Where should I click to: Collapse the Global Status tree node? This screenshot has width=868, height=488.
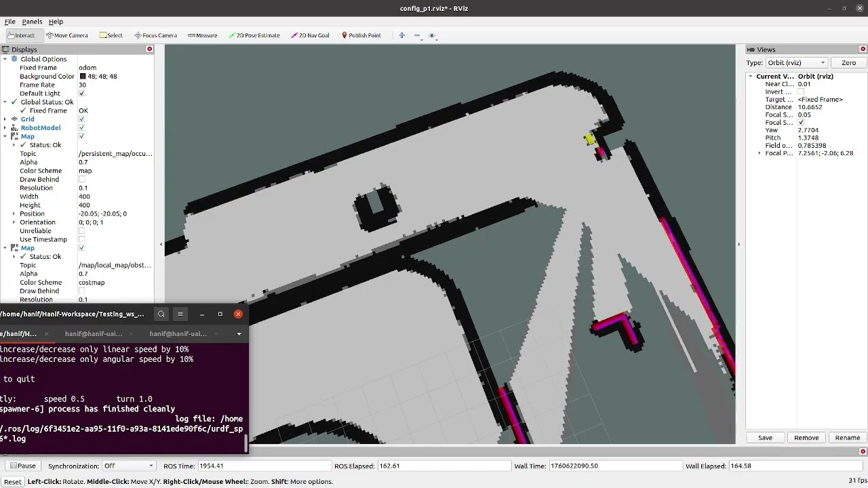click(5, 102)
